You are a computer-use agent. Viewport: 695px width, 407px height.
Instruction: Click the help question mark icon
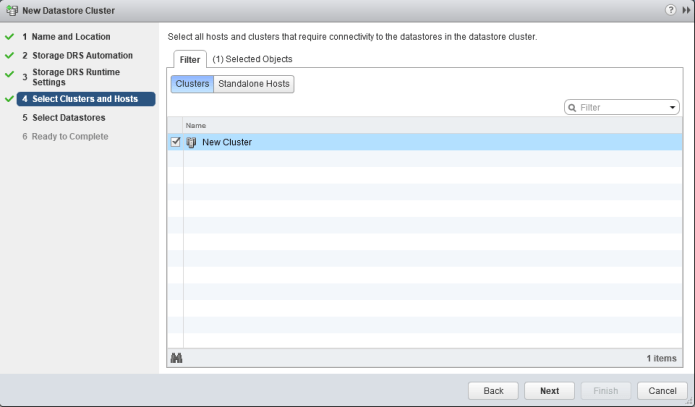668,10
